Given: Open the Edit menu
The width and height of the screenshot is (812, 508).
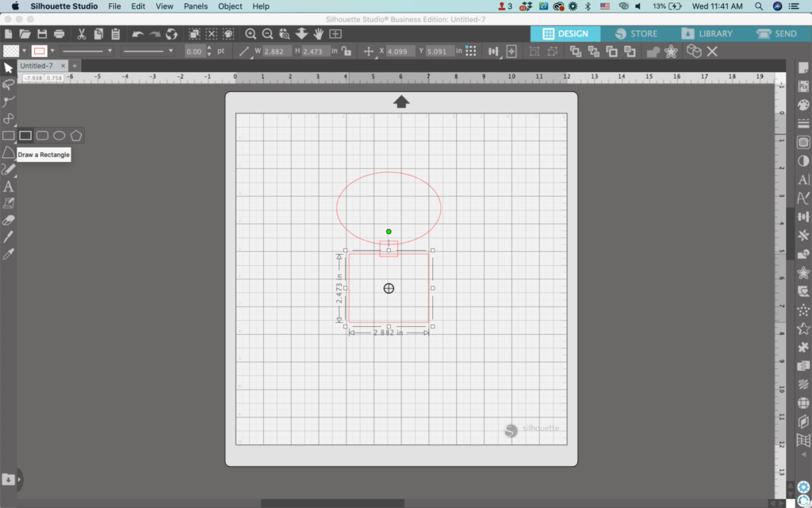Looking at the screenshot, I should 138,6.
